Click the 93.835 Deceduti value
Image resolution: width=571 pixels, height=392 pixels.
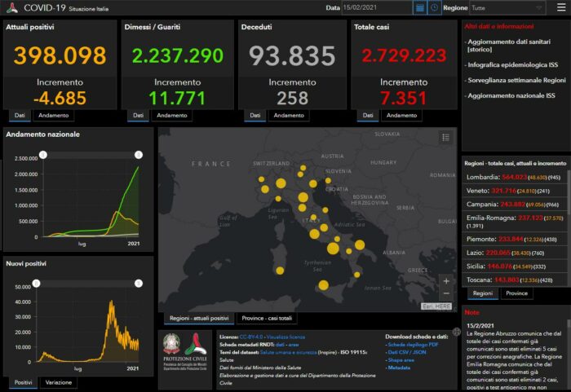(292, 55)
